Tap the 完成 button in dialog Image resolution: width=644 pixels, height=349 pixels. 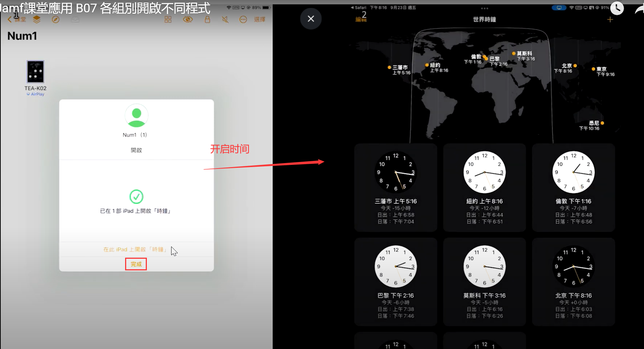tap(136, 264)
